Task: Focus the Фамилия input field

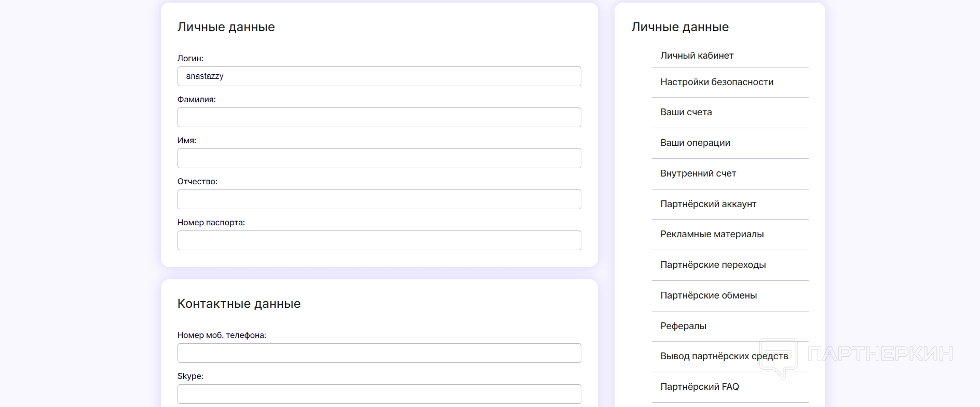Action: [x=379, y=117]
